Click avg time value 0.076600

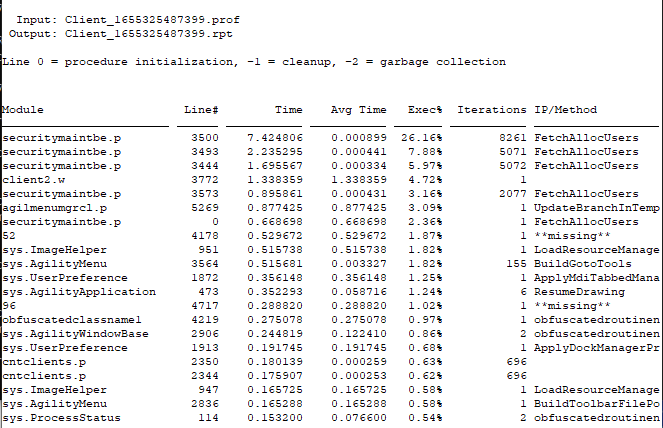(359, 418)
